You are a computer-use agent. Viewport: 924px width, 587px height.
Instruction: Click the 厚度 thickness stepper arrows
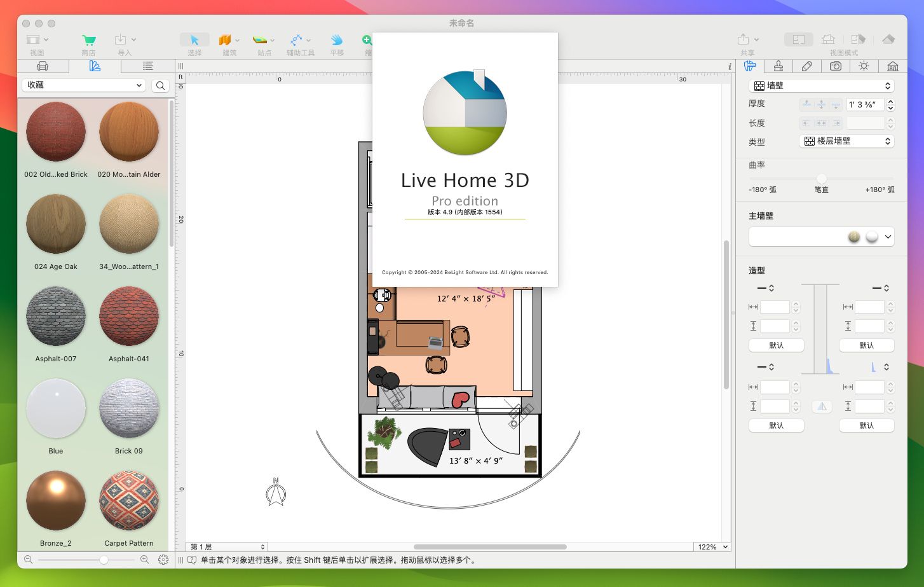pos(890,104)
